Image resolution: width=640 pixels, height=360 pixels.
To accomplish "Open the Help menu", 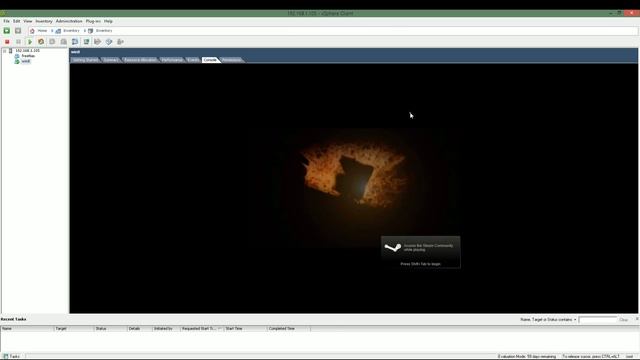I will tap(108, 21).
